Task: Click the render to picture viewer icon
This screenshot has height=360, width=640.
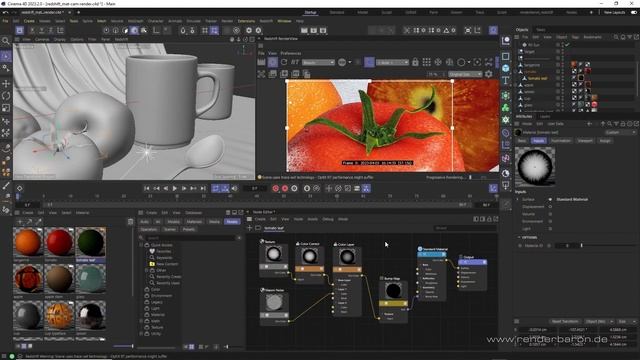Action: [x=313, y=30]
